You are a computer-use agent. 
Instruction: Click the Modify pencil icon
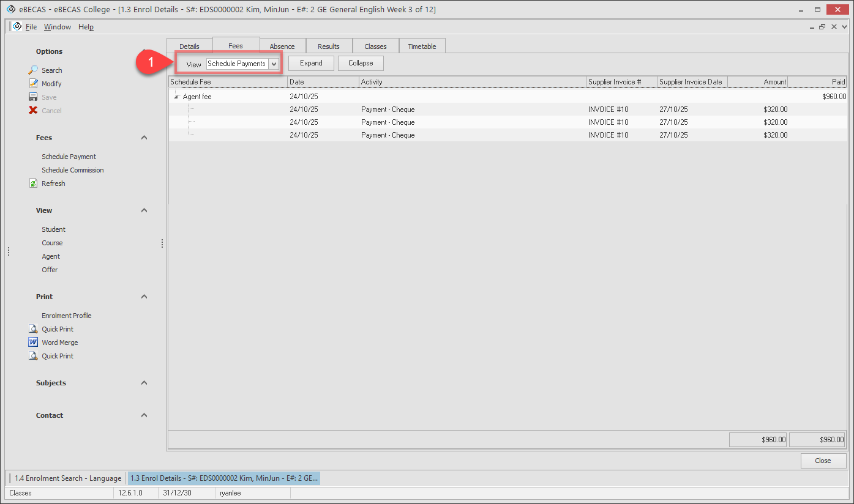(34, 84)
